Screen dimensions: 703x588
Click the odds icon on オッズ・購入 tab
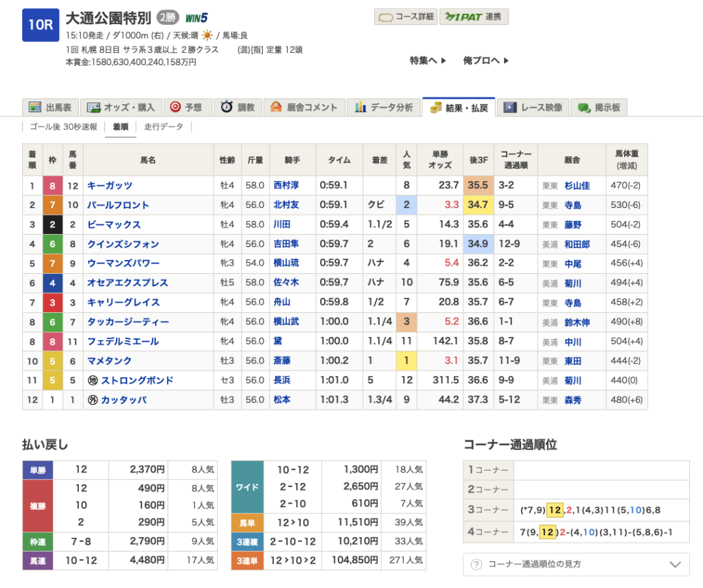pos(93,107)
